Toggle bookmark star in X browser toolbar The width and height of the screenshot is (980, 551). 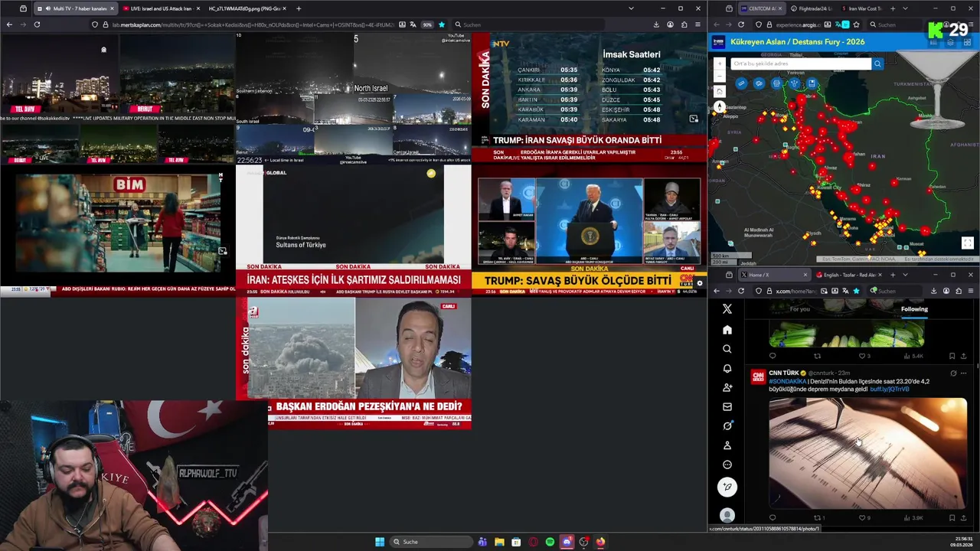[x=856, y=291]
